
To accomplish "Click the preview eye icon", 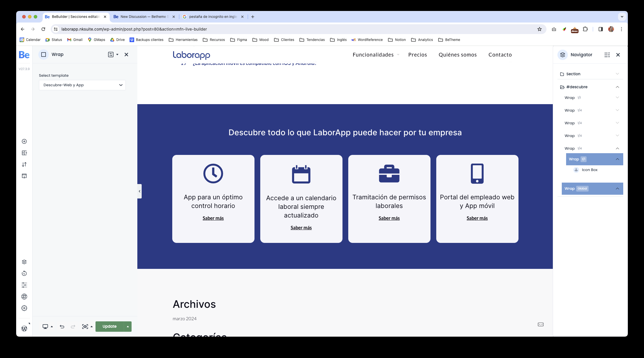I will (85, 327).
